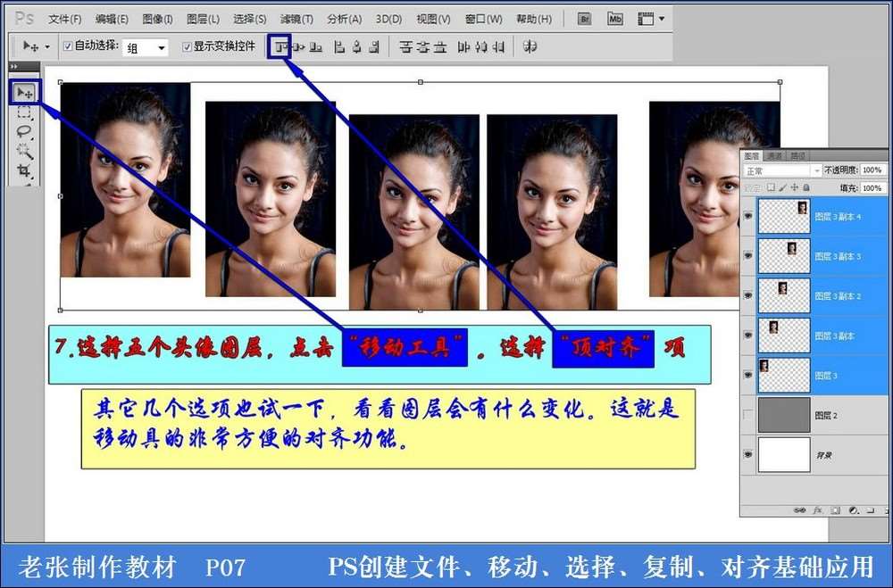The image size is (893, 588).
Task: Launch Bridge with the Br icon
Action: [x=584, y=19]
